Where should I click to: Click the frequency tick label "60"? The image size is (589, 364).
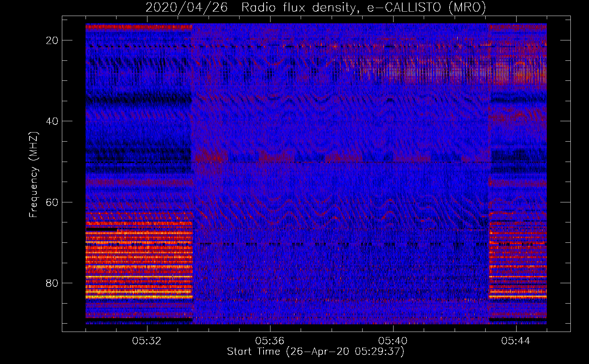click(x=52, y=202)
